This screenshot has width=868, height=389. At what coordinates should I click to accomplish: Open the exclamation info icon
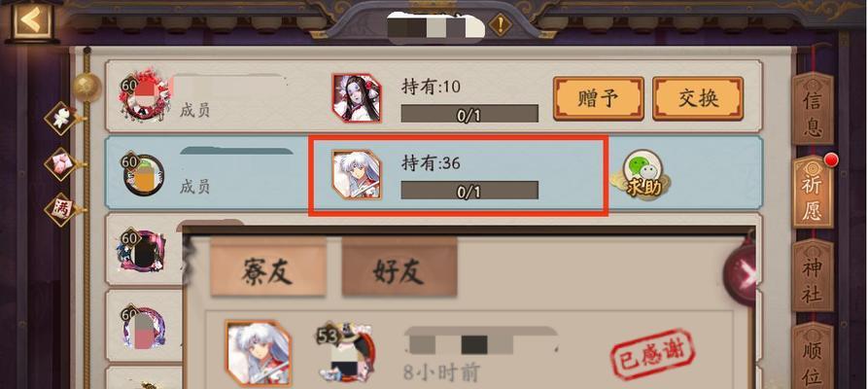(500, 25)
